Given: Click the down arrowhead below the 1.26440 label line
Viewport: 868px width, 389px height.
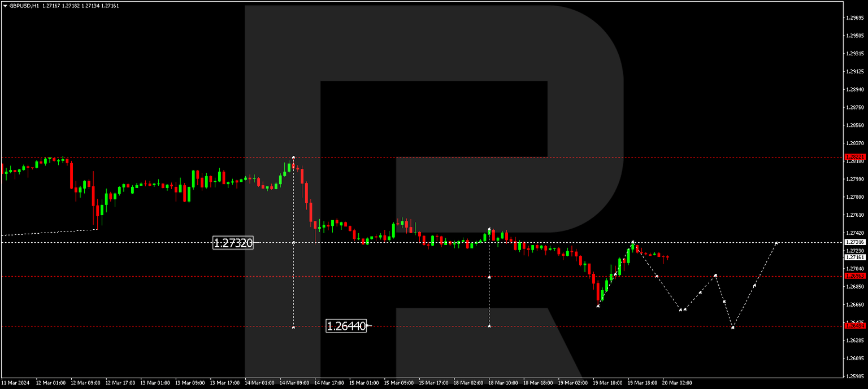Looking at the screenshot, I should coord(294,328).
